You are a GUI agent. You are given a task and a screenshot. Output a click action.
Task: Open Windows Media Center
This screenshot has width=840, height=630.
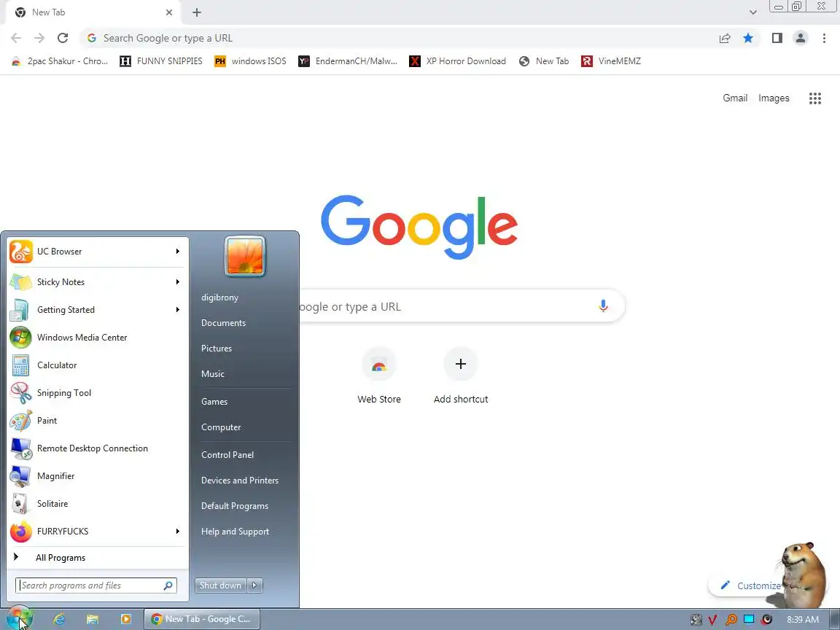tap(98, 338)
